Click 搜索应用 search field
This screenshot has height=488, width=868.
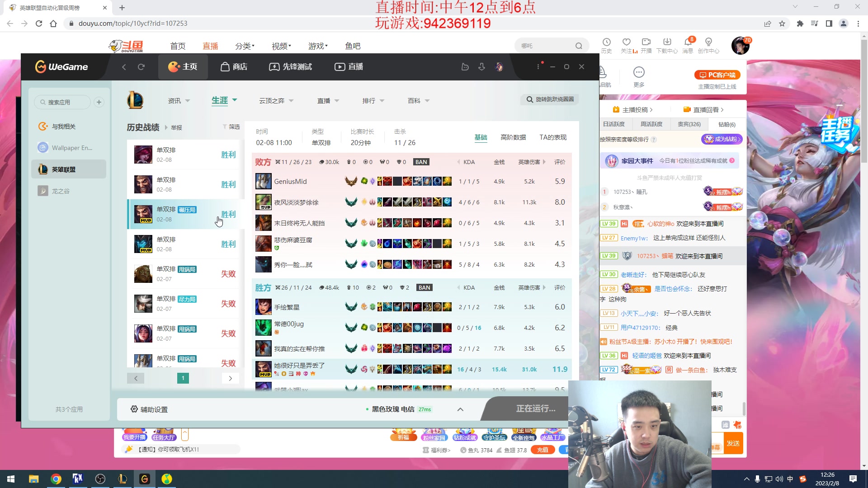pyautogui.click(x=63, y=102)
